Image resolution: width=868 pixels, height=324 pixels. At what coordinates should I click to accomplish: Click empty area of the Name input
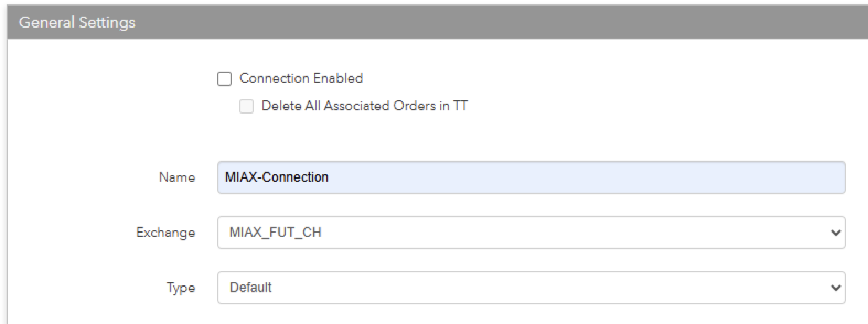point(585,177)
